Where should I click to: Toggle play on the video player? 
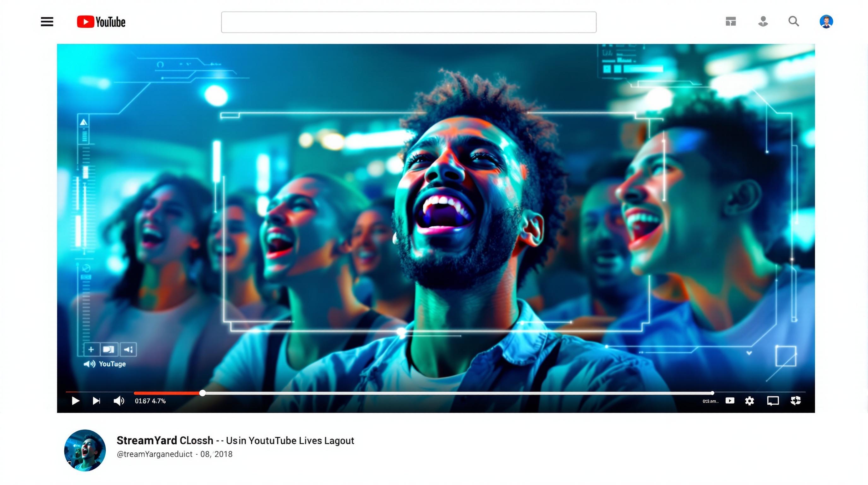click(x=75, y=401)
